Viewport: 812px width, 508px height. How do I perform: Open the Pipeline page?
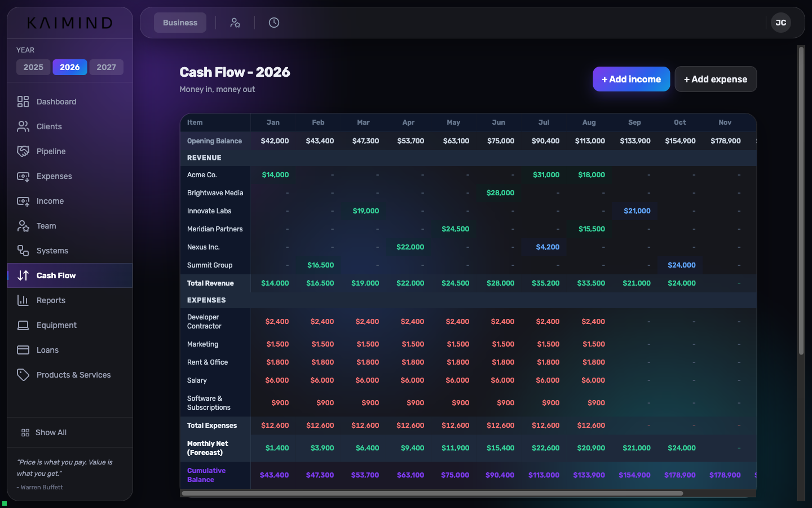[70, 151]
